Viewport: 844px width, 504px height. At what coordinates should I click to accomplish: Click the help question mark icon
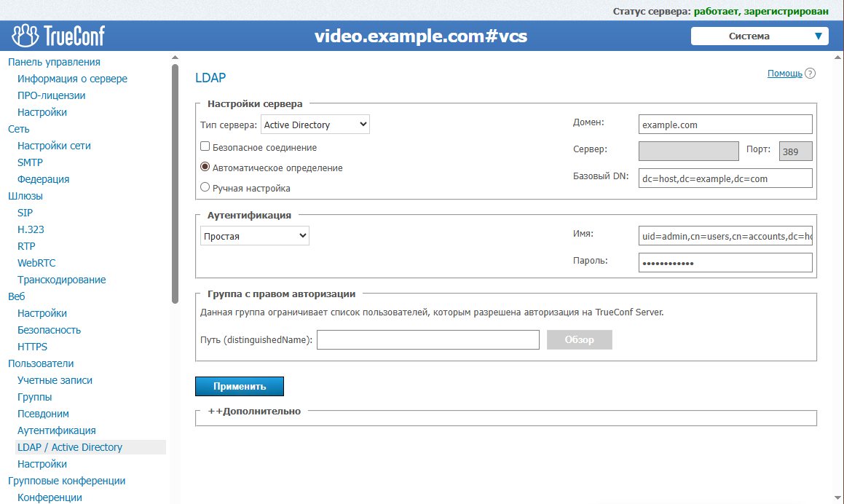point(810,74)
